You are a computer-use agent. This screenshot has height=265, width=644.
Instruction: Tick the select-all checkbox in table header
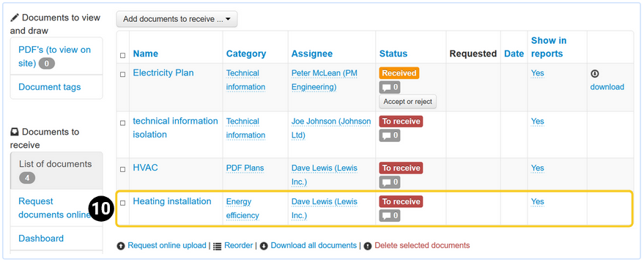[122, 56]
